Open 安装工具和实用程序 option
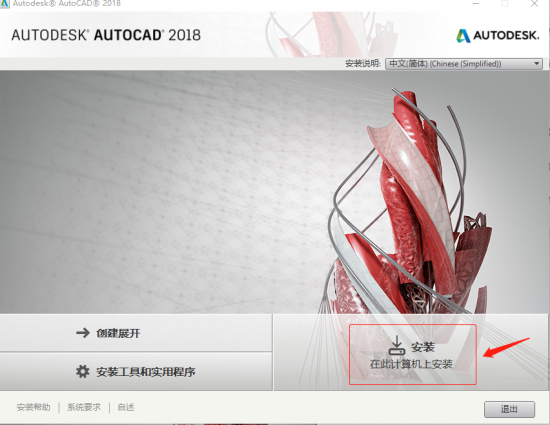Viewport: 550px width, 425px height. coord(136,371)
